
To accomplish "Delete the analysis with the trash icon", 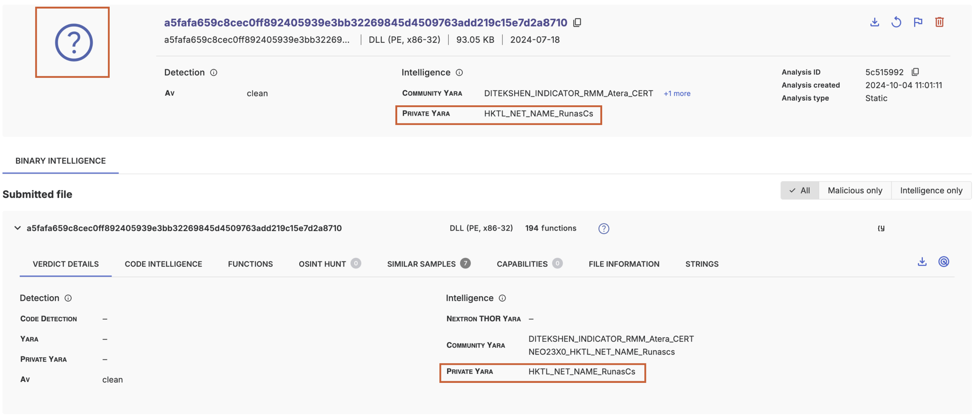I will (939, 22).
